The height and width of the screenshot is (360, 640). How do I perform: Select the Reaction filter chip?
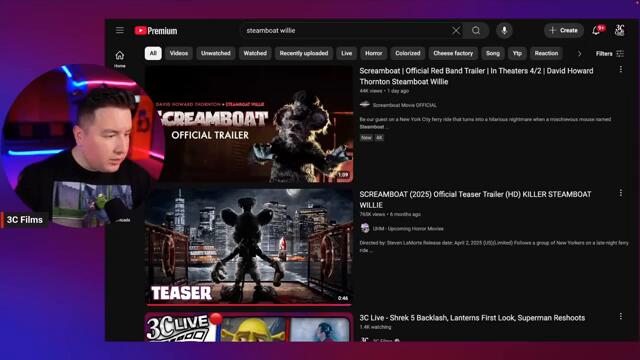point(546,53)
